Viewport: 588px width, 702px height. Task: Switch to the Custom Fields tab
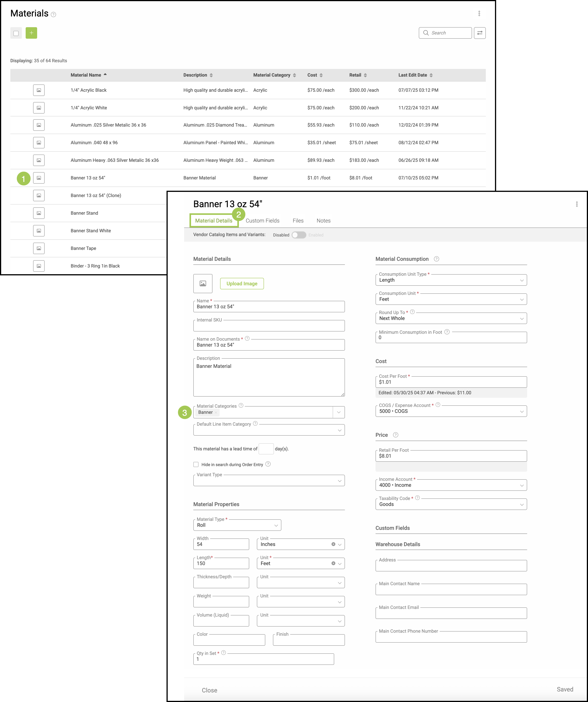point(262,221)
